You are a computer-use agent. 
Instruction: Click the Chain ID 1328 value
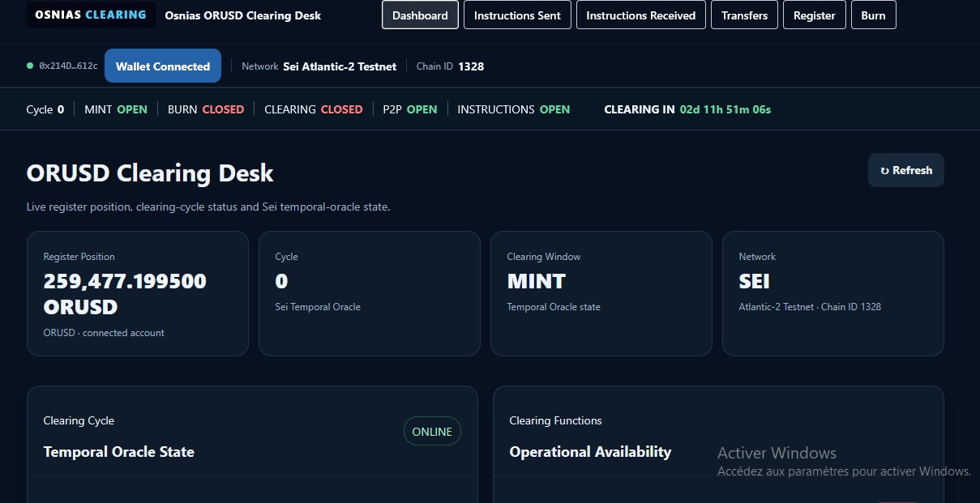(x=471, y=66)
